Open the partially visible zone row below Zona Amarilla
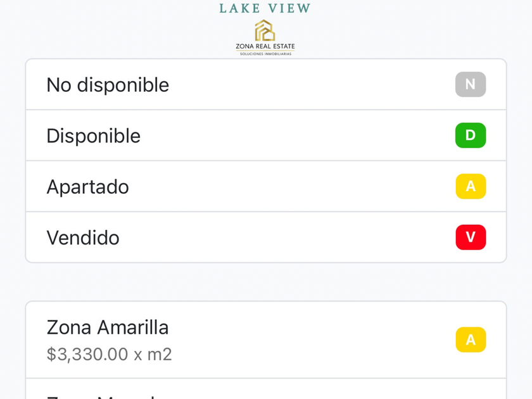The image size is (532, 399). tap(266, 391)
